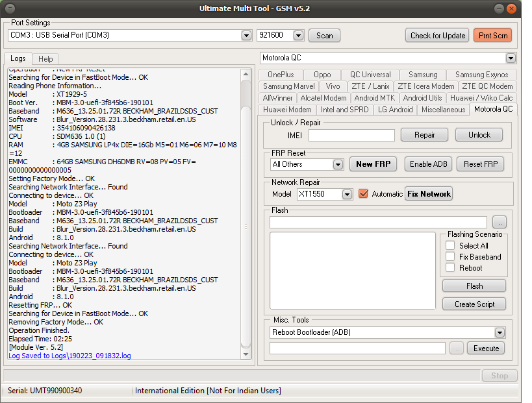The width and height of the screenshot is (532, 403).
Task: Click the IMEI 354106090426138 log line
Action: (x=62, y=128)
